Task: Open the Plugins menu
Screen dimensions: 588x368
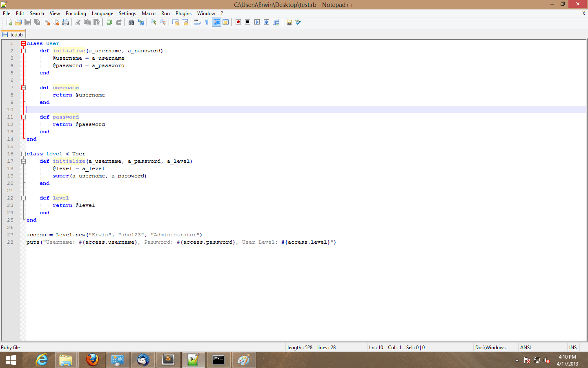Action: point(183,13)
